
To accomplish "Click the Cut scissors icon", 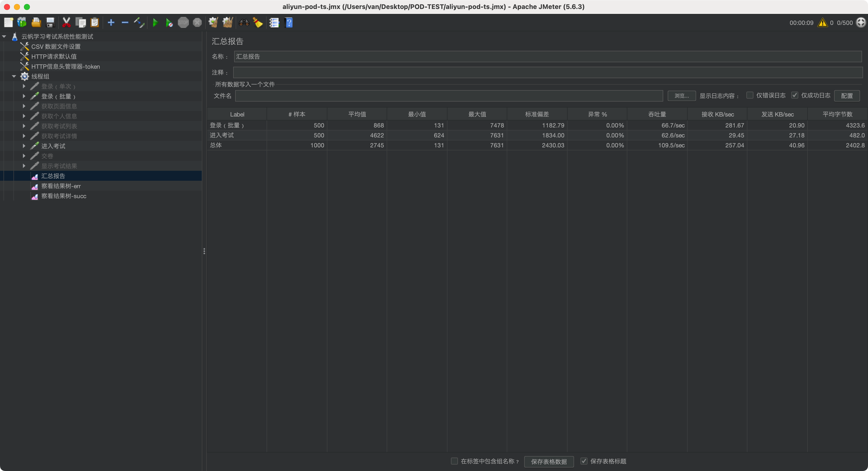I will 66,23.
